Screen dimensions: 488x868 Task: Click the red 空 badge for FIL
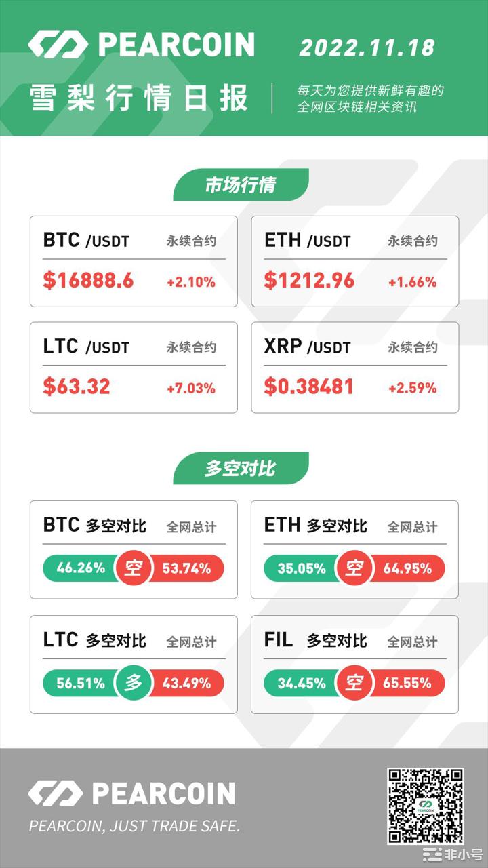tap(354, 683)
